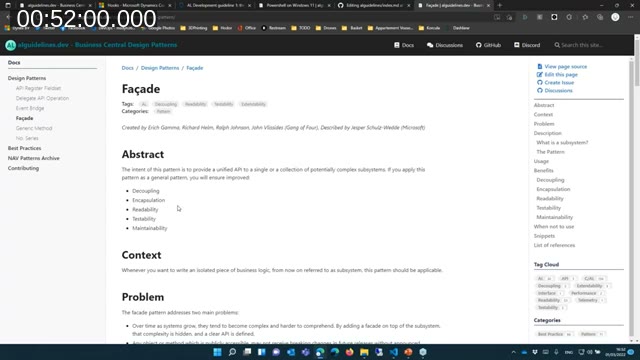This screenshot has width=640, height=360.
Task: Click the browser profile avatar icon
Action: (615, 17)
